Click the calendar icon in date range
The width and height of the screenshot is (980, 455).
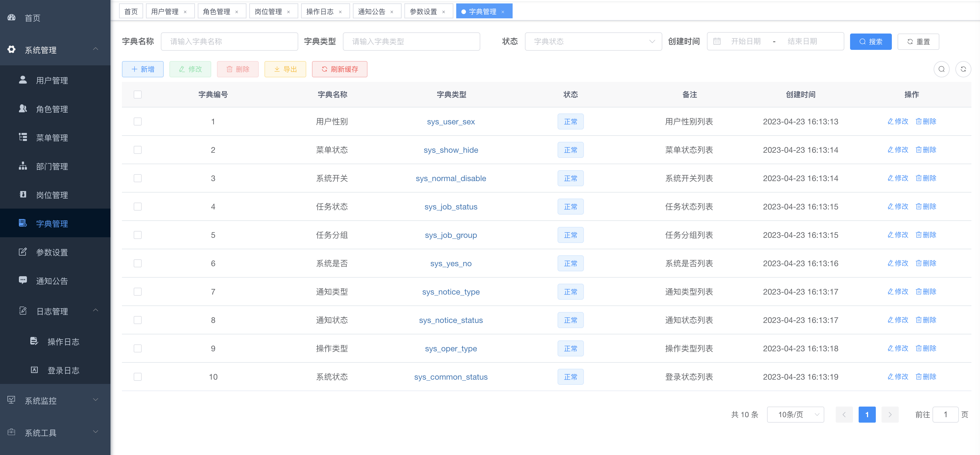[x=717, y=41]
